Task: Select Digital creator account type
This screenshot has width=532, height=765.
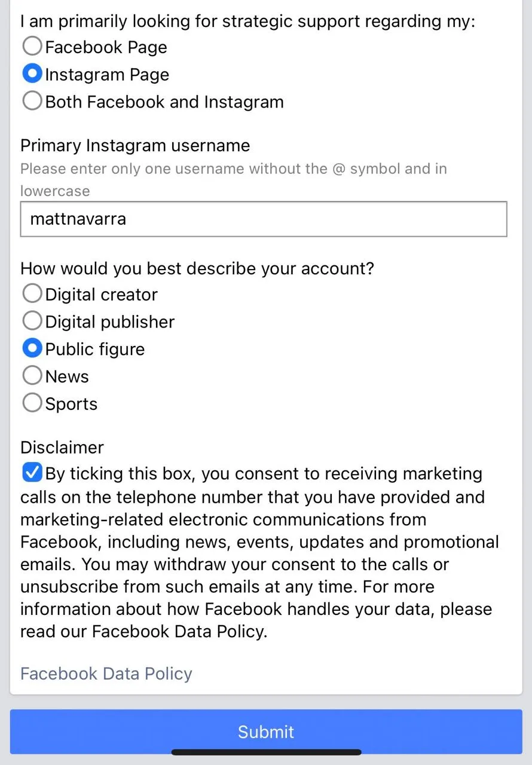Action: (32, 293)
